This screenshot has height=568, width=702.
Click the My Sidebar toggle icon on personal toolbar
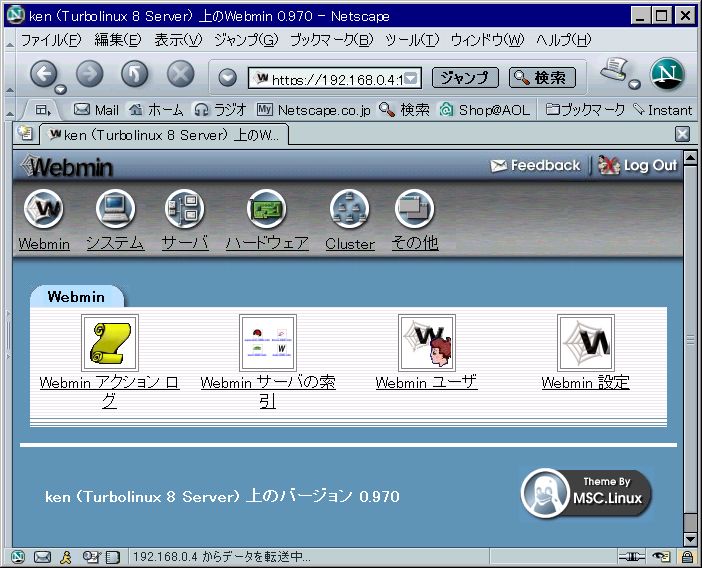(42, 110)
